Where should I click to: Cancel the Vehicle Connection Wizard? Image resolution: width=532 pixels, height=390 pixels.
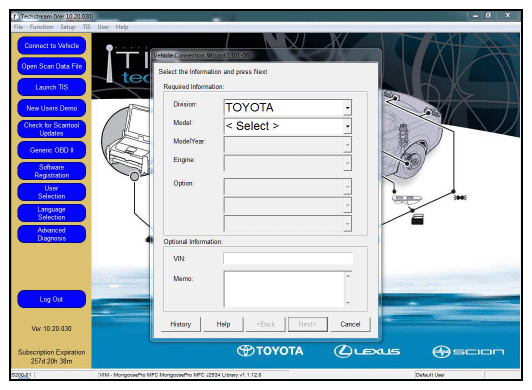(350, 324)
